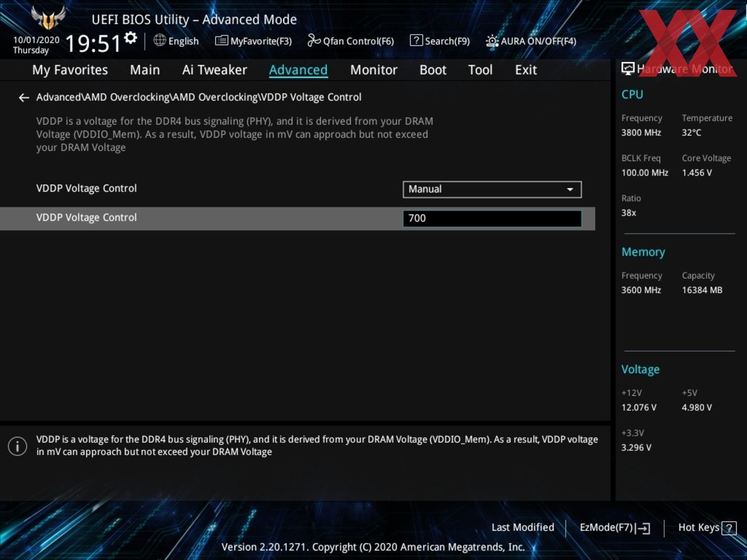The image size is (747, 560).
Task: Click CPU temperature value 32°C
Action: [692, 132]
